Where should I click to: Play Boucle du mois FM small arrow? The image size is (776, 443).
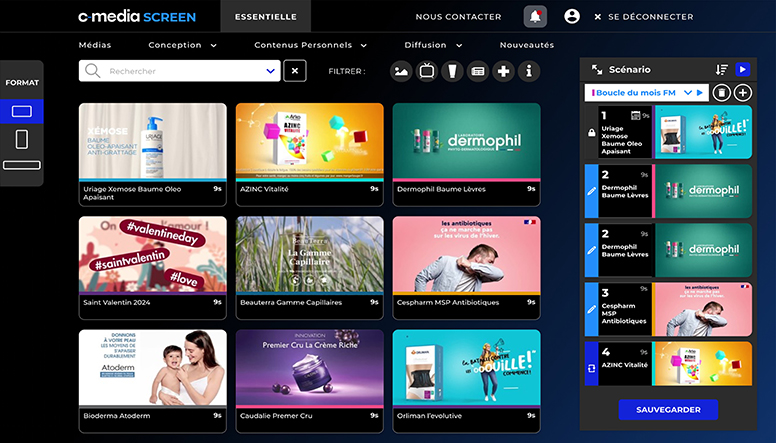pyautogui.click(x=700, y=93)
